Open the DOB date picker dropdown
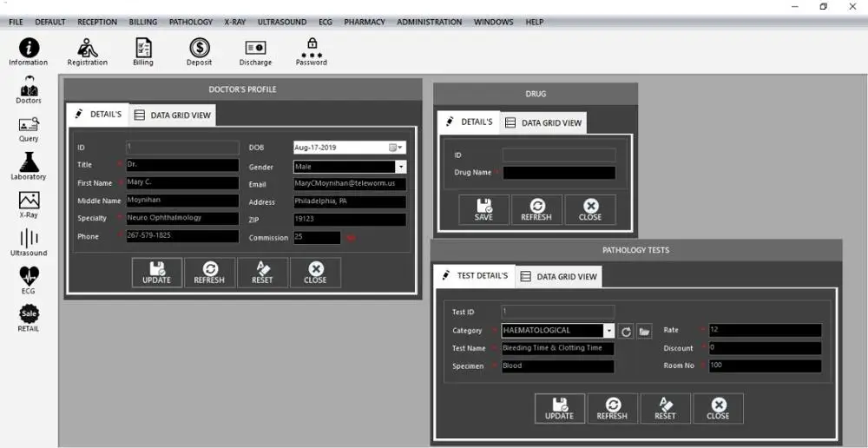This screenshot has width=868, height=448. [x=397, y=148]
